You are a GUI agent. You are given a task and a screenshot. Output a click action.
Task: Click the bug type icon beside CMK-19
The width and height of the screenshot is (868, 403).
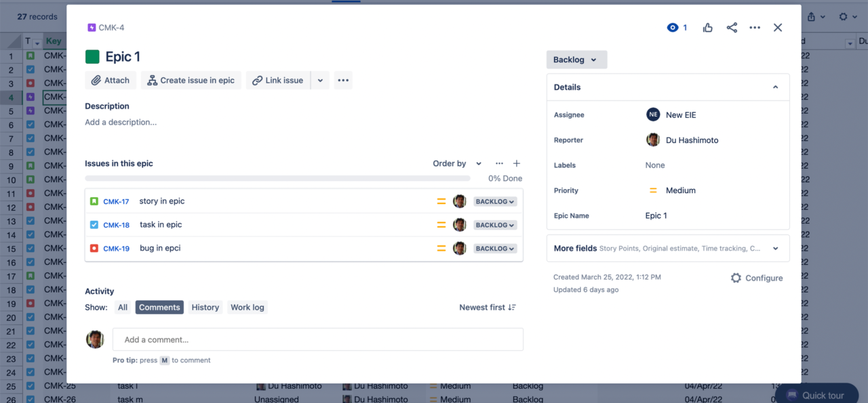(95, 248)
